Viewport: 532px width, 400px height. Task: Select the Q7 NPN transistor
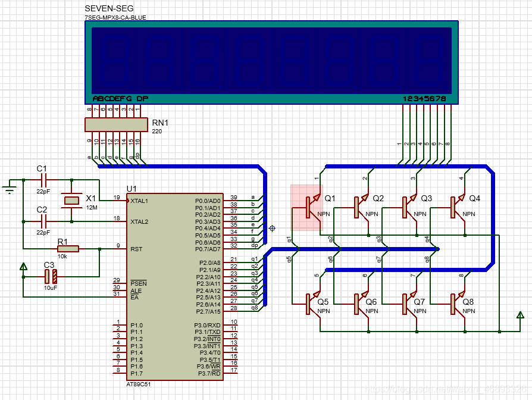(x=405, y=303)
